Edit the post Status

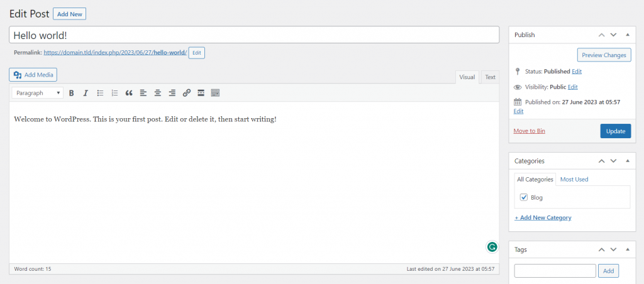coord(577,72)
